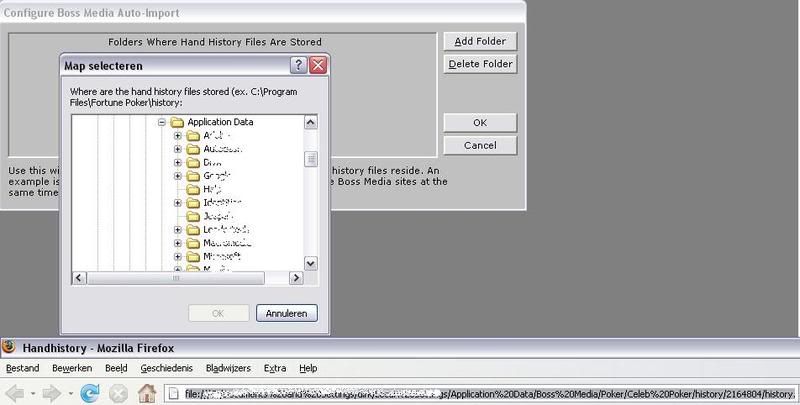Viewport: 800px width, 405px height.
Task: Click the vertical scrollbar thumb in folder tree
Action: pos(311,159)
